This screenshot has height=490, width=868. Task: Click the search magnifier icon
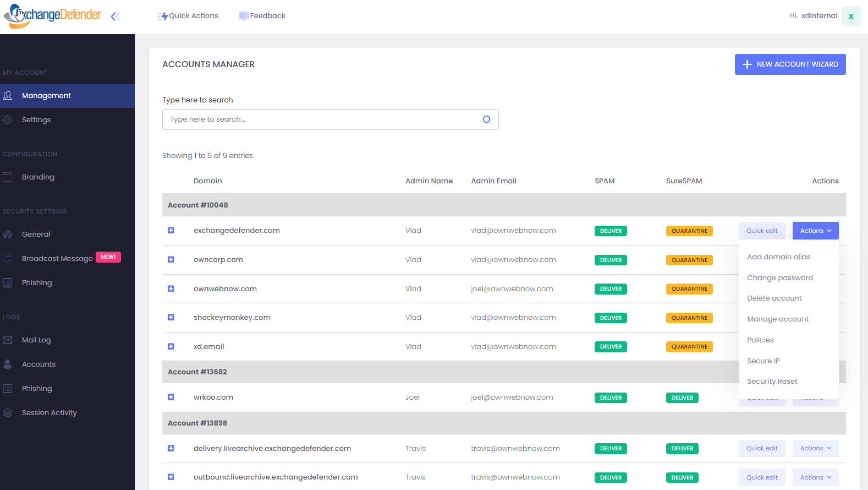[x=486, y=119]
